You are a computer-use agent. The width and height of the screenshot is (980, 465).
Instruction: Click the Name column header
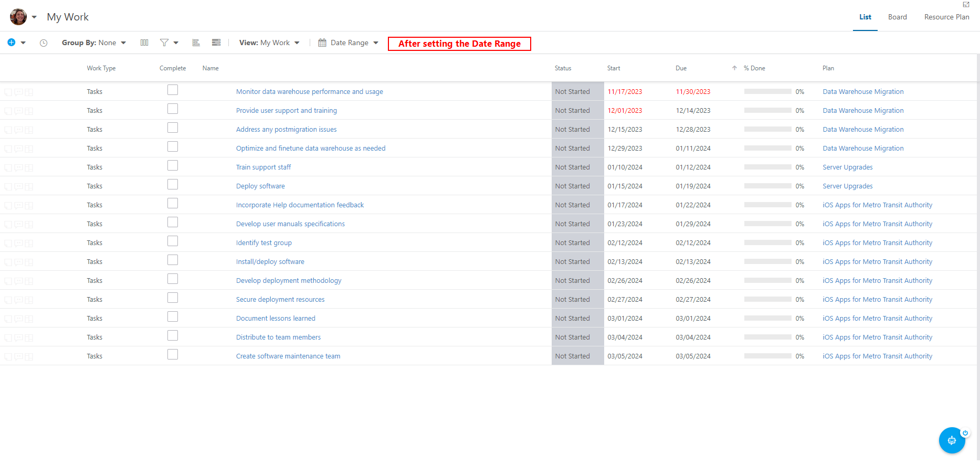(x=210, y=68)
